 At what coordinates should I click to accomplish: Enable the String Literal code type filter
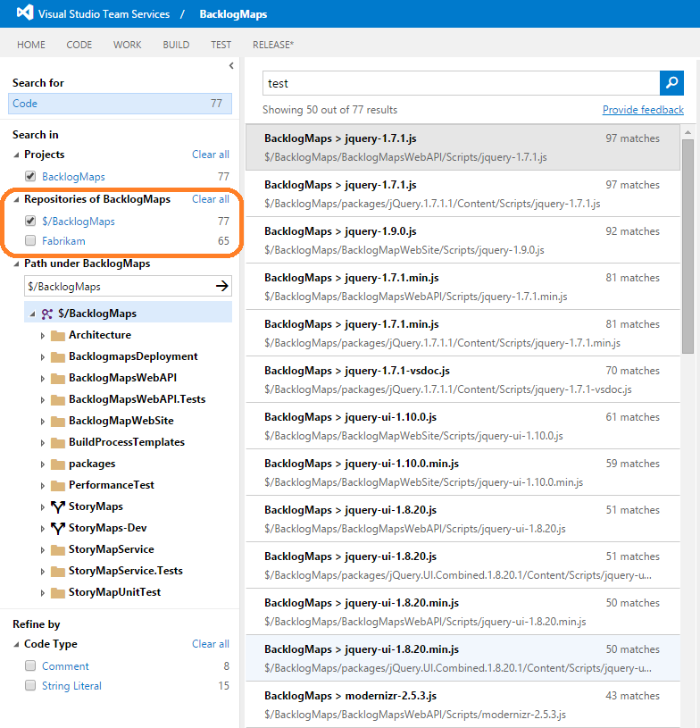30,685
